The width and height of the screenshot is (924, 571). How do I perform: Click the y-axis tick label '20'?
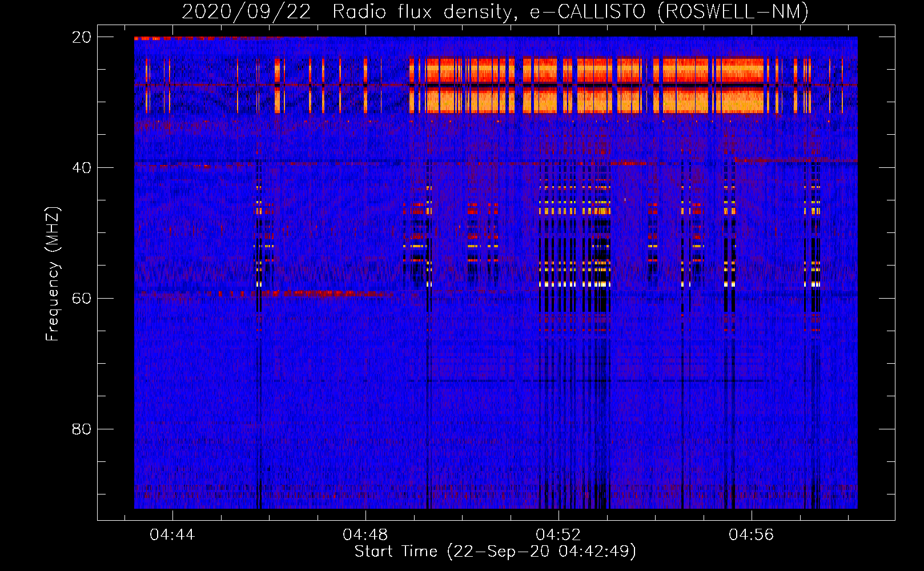click(82, 37)
